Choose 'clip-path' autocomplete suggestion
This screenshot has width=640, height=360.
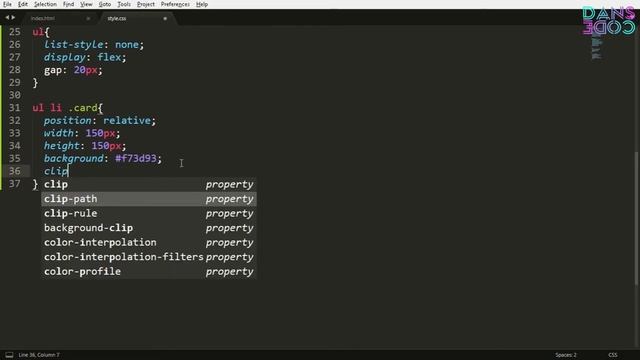(149, 199)
